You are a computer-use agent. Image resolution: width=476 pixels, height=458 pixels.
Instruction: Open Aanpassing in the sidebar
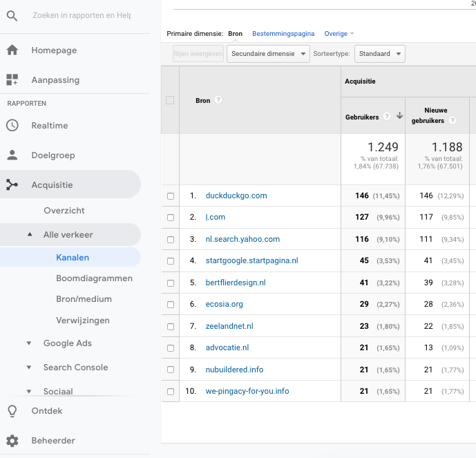coord(55,80)
